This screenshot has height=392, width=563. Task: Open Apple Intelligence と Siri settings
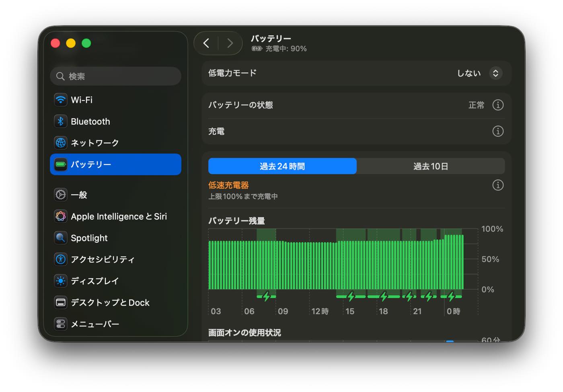(118, 216)
